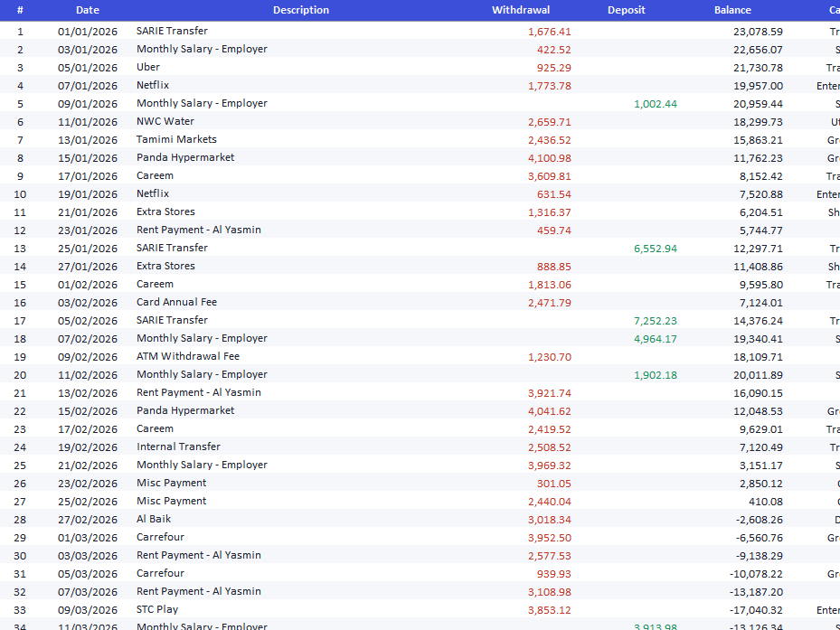Screen dimensions: 840x630
Task: Click deposit amount 1,002.44
Action: coord(656,104)
